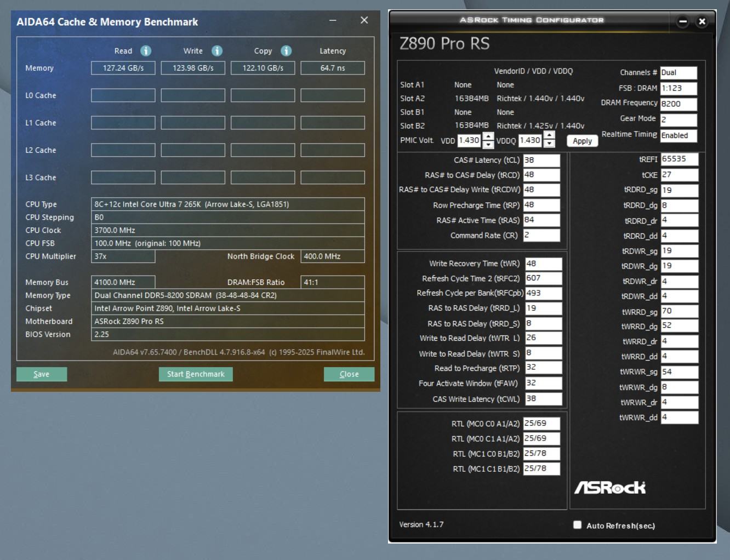The height and width of the screenshot is (560, 730).
Task: Click the Memory Type field in AIDA64
Action: tap(228, 295)
